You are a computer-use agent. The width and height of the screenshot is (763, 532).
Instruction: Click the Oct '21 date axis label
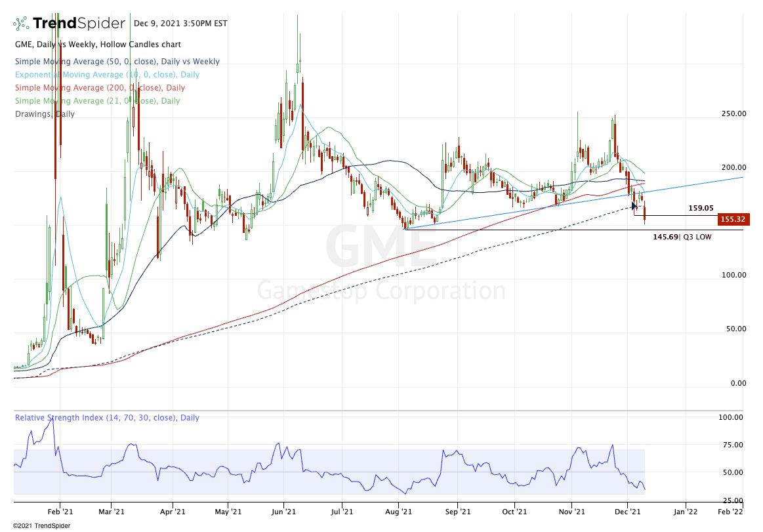click(514, 512)
